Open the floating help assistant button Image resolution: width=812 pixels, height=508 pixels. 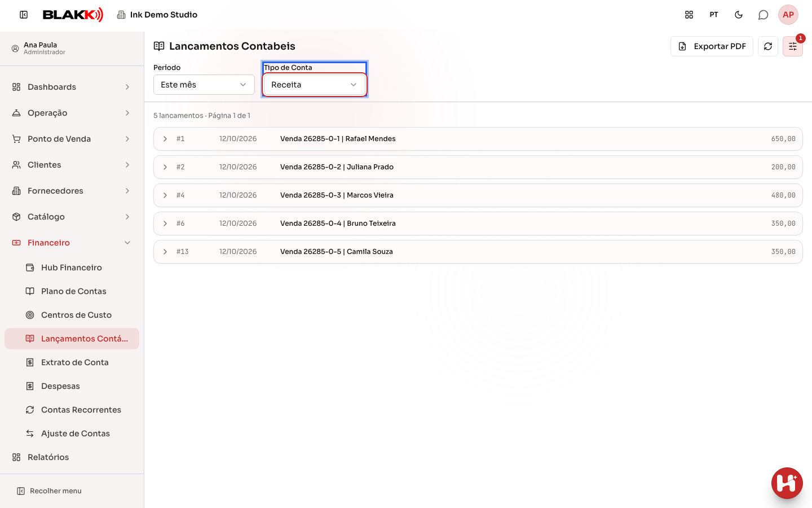pyautogui.click(x=787, y=483)
